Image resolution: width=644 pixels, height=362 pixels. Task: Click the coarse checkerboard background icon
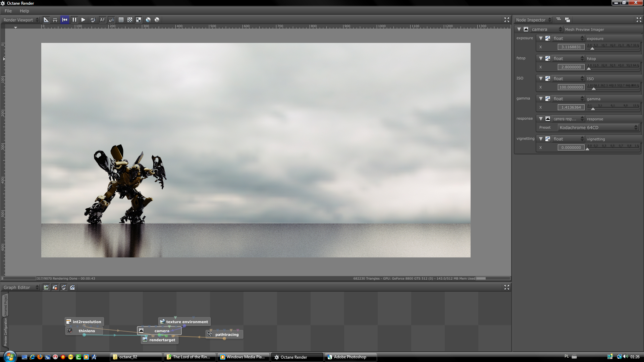tap(139, 20)
